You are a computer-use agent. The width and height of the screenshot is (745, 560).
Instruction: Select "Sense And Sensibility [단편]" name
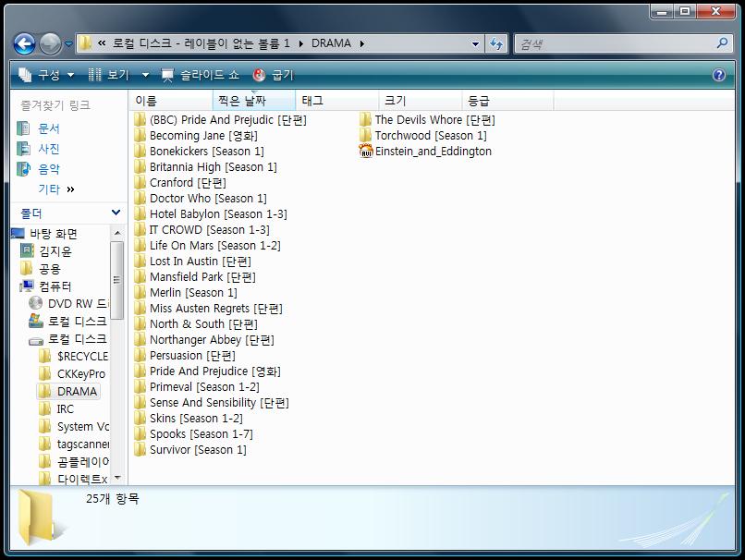[x=219, y=403]
